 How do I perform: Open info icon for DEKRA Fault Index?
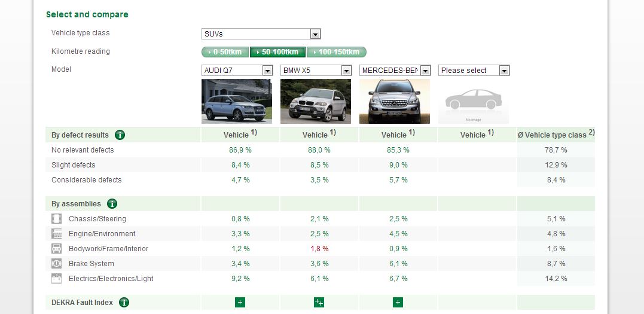click(x=124, y=303)
